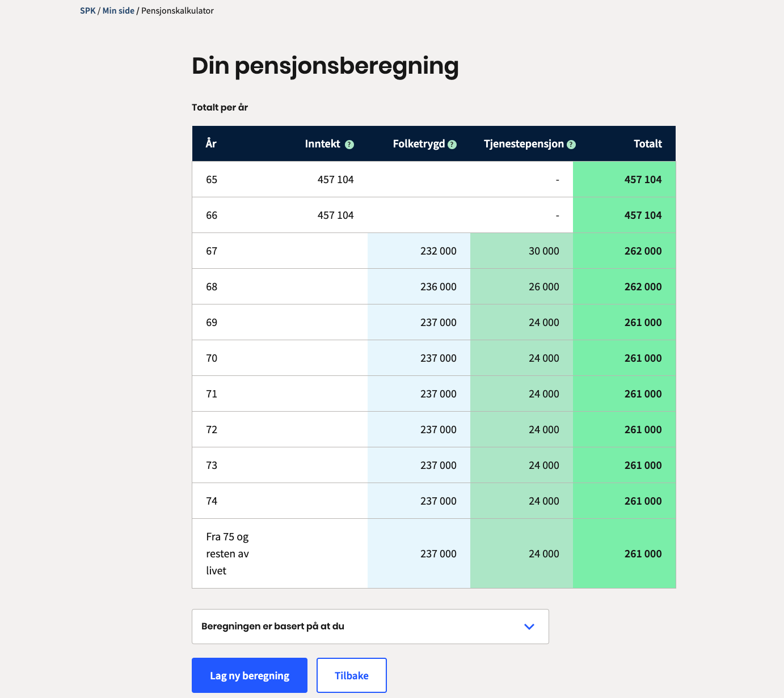Image resolution: width=784 pixels, height=698 pixels.
Task: Open the Folketrygd help tooltip icon
Action: pos(452,145)
